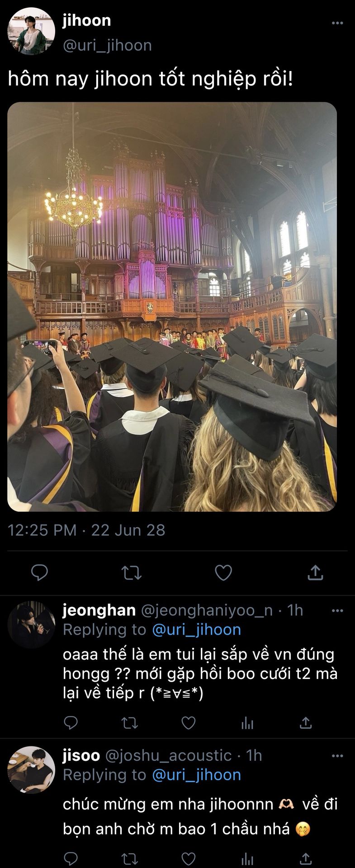
Task: Like jihoon's graduation tweet
Action: pyautogui.click(x=223, y=573)
